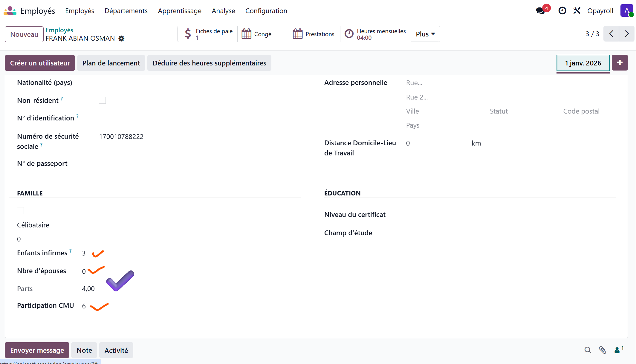
Task: Toggle the checkbox under FAMILLE heading
Action: (20, 211)
